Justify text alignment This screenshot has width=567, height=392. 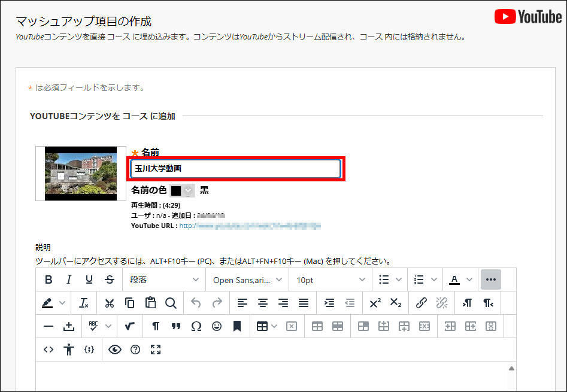(304, 303)
